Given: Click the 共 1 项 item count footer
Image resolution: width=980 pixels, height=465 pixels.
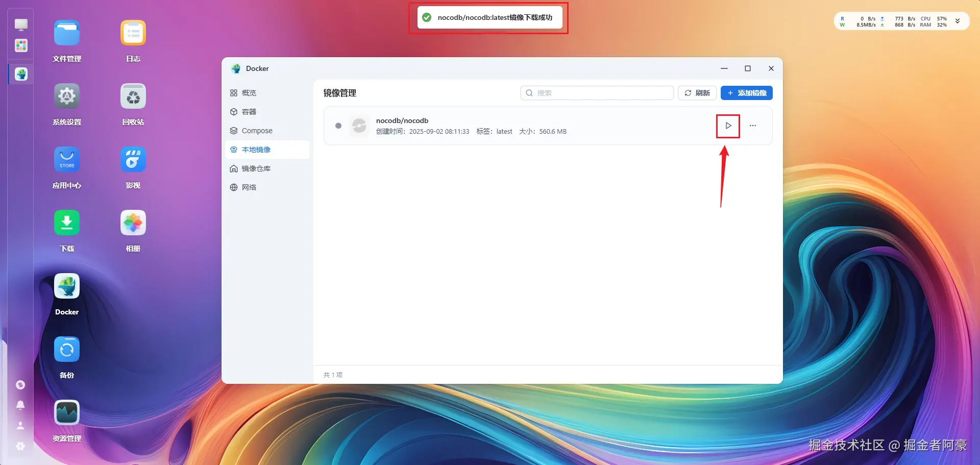Looking at the screenshot, I should pyautogui.click(x=333, y=375).
